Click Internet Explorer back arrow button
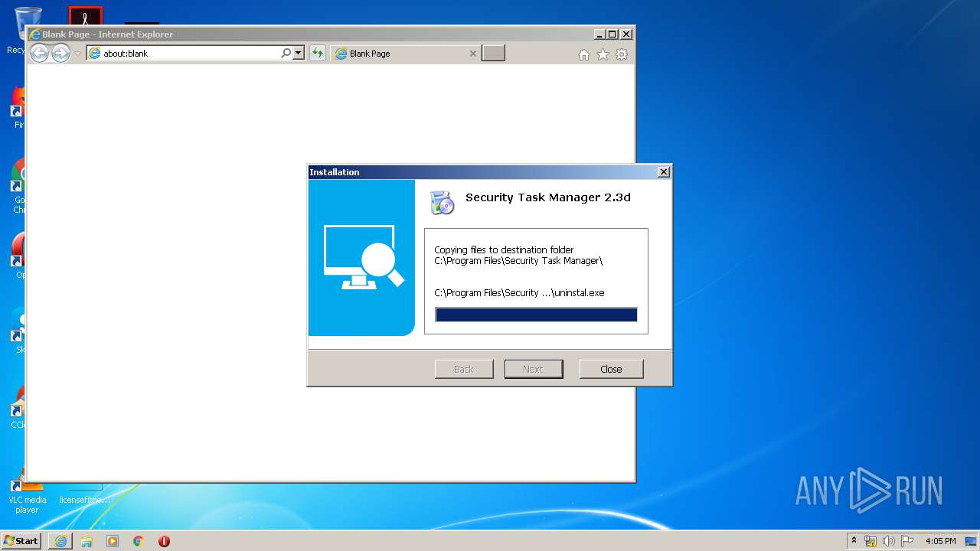The height and width of the screenshot is (551, 980). coord(39,53)
